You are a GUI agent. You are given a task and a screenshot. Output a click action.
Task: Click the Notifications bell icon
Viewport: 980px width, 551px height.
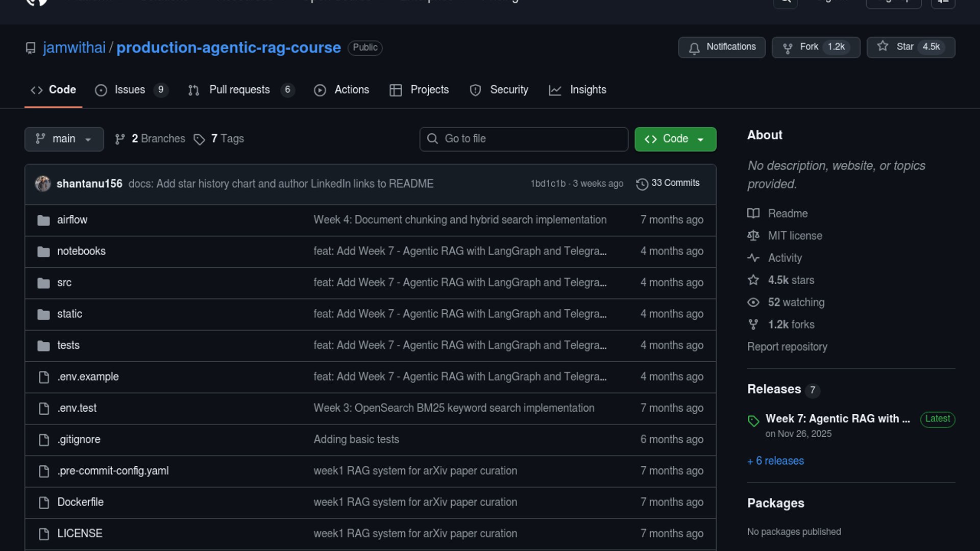click(694, 48)
